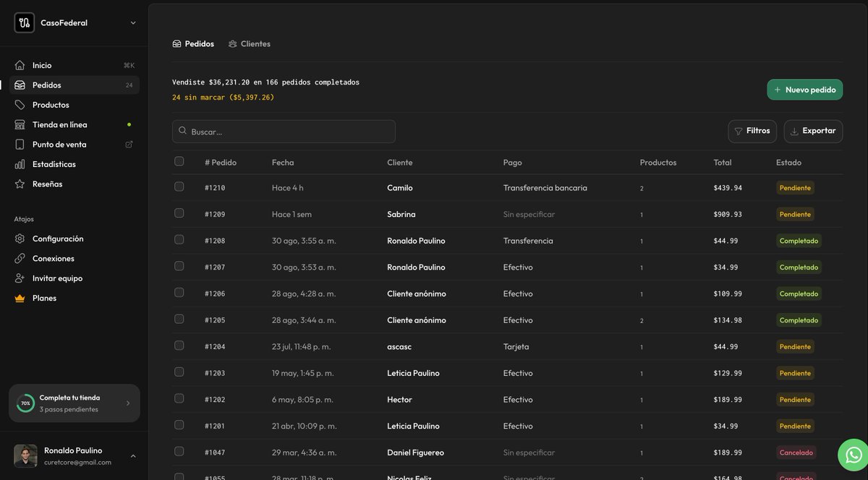Click Tarjeta payment in order #1204
Screen dimensions: 868x480
516,347
